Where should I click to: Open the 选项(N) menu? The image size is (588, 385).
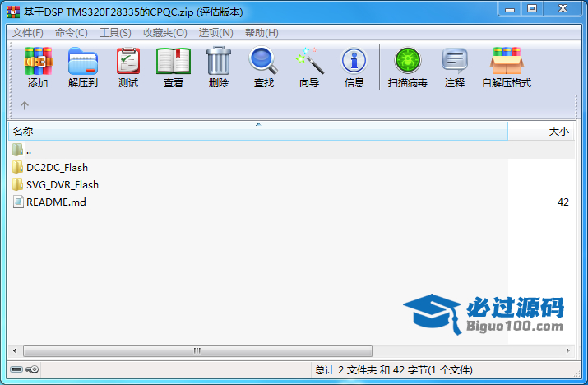(x=216, y=33)
